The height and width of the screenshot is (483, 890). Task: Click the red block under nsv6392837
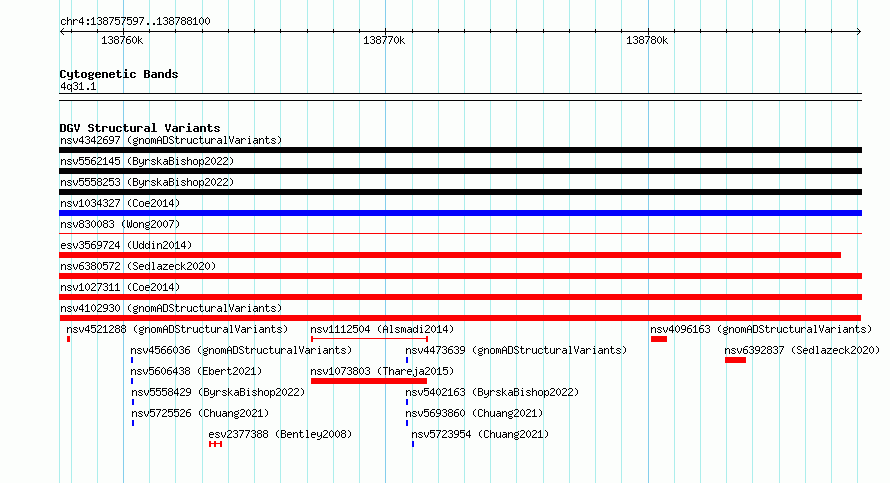coord(736,360)
